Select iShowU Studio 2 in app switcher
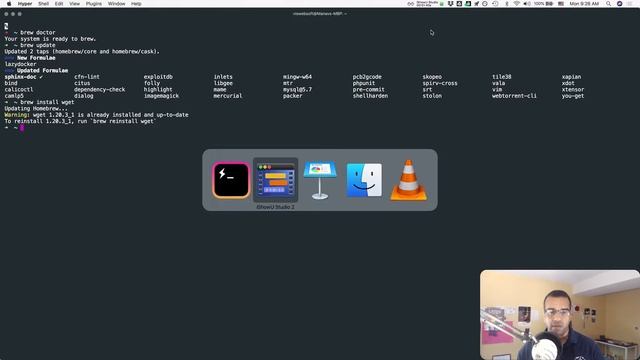This screenshot has height=360, width=640. point(276,180)
